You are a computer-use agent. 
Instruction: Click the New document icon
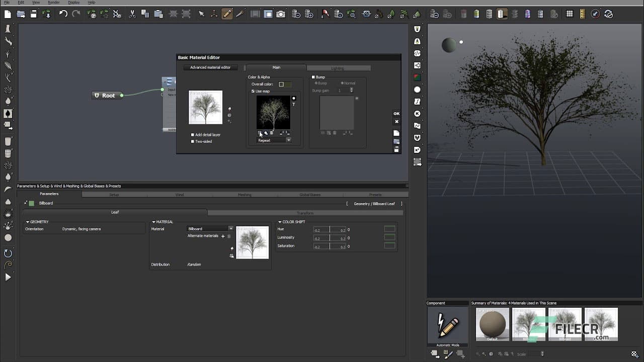pyautogui.click(x=8, y=14)
